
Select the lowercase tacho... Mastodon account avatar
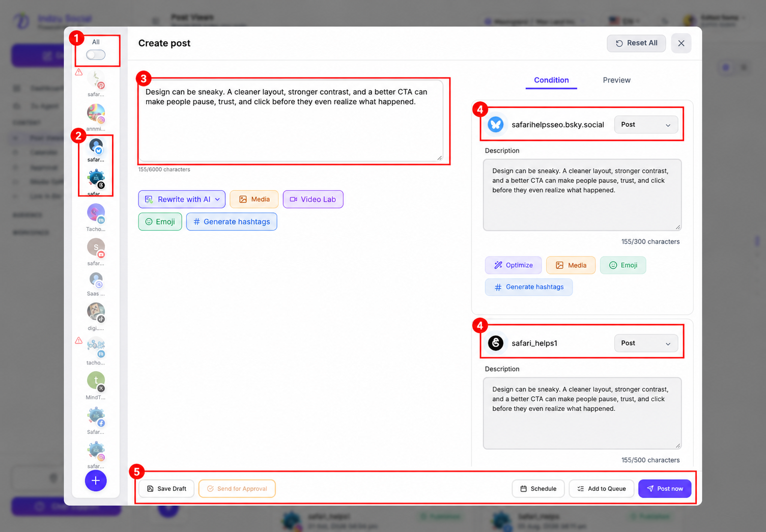[96, 347]
